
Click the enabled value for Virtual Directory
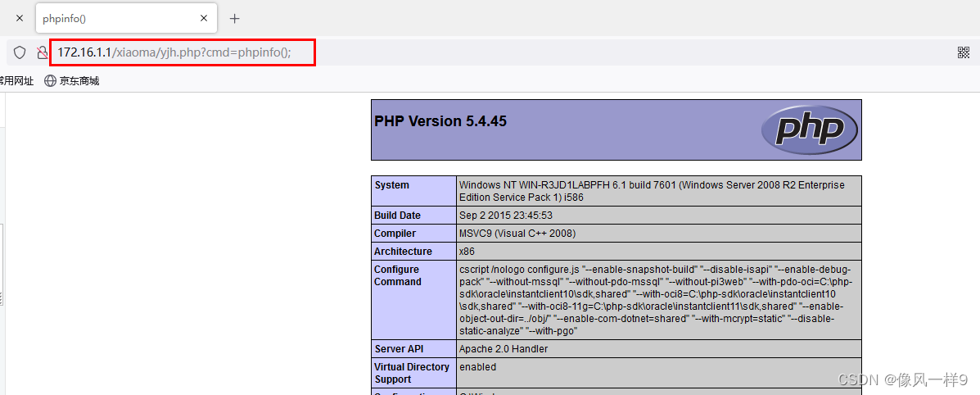tap(477, 367)
